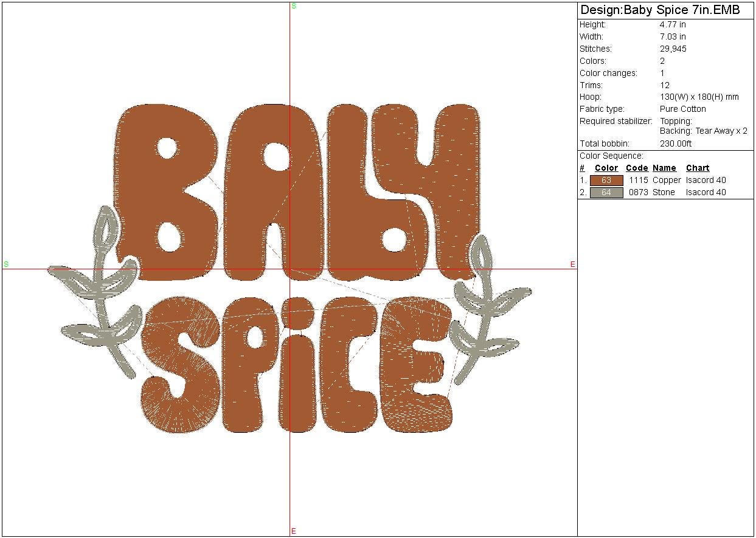
Task: Click the Chart column header
Action: tap(698, 168)
